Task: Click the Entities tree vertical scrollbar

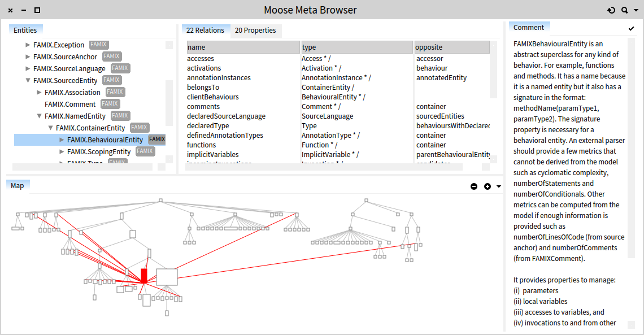Action: (169, 103)
